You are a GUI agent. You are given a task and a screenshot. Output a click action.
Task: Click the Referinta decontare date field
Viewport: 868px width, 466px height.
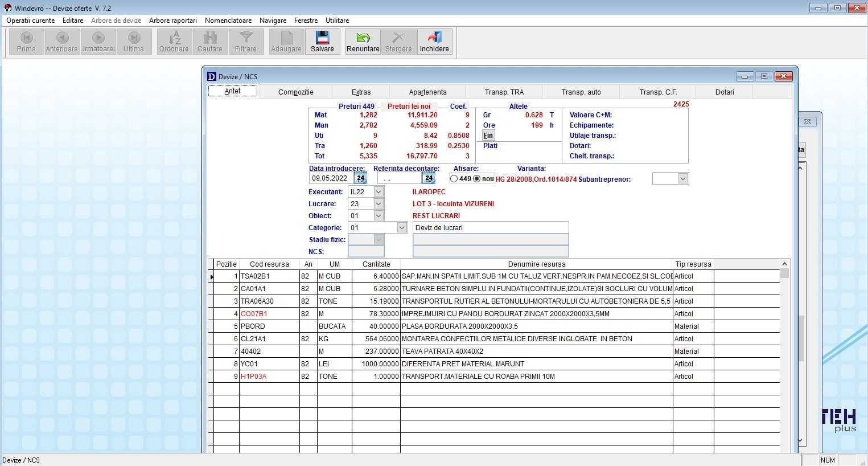click(x=400, y=178)
